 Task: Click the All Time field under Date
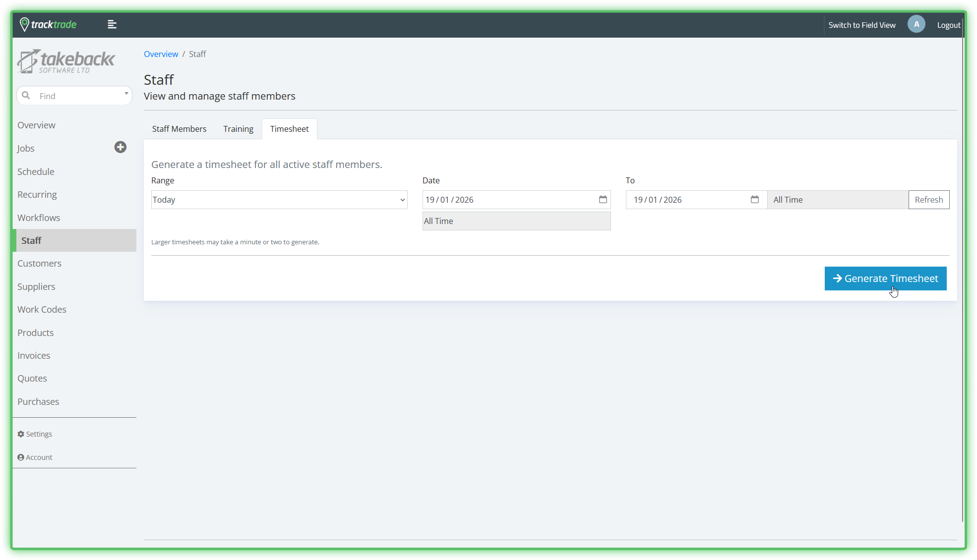516,221
